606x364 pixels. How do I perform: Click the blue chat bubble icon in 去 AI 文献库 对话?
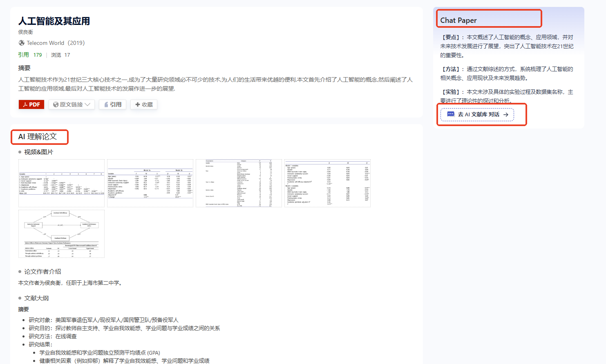coord(451,115)
